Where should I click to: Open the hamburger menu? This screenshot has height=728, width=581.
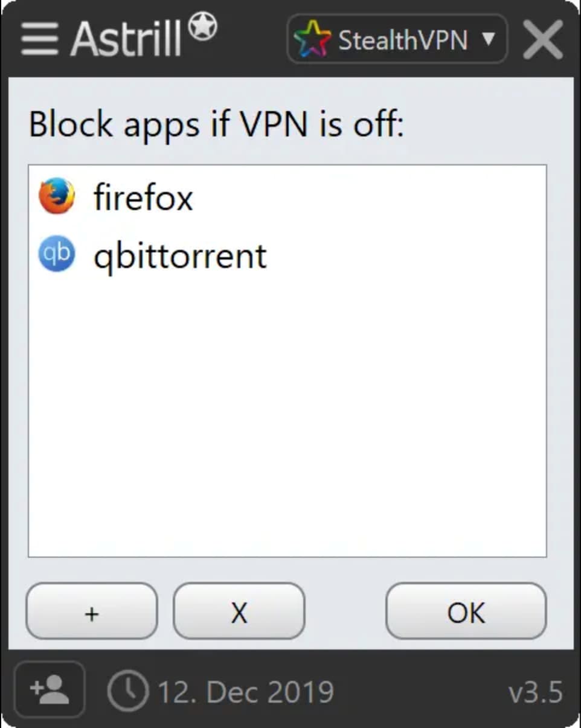(x=39, y=39)
